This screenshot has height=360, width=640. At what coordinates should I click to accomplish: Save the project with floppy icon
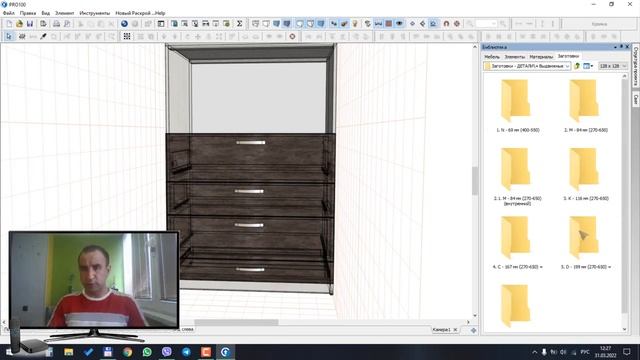(30, 24)
